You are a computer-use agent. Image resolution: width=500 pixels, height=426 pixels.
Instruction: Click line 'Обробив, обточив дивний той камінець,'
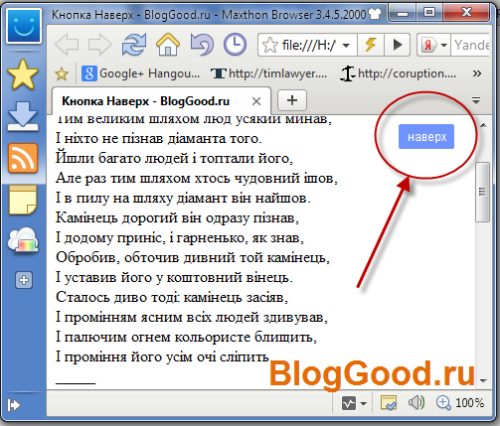point(193,257)
